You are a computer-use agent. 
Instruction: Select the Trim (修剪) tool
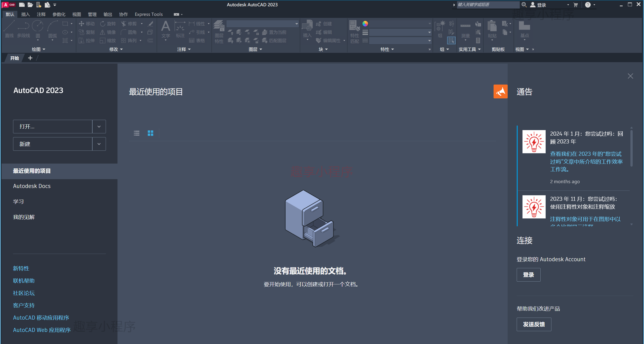pos(129,24)
